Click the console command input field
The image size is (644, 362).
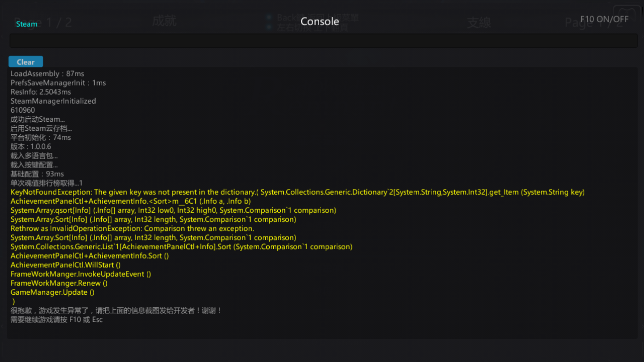323,41
